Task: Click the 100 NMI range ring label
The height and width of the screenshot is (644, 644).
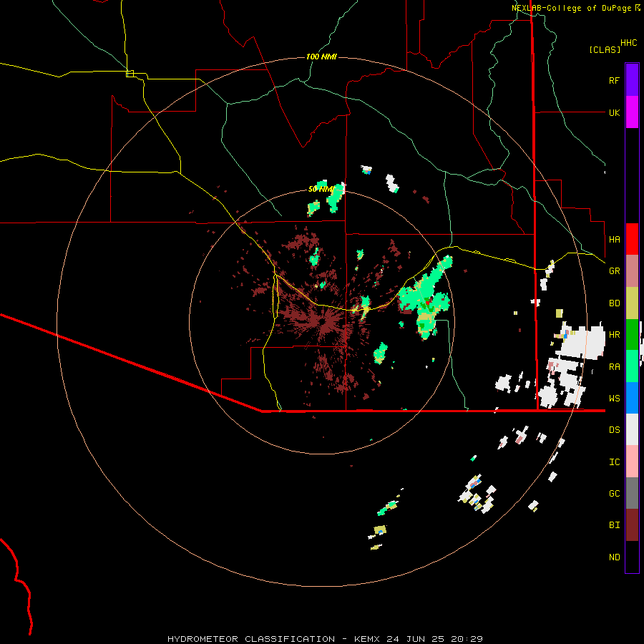Action: (x=321, y=57)
